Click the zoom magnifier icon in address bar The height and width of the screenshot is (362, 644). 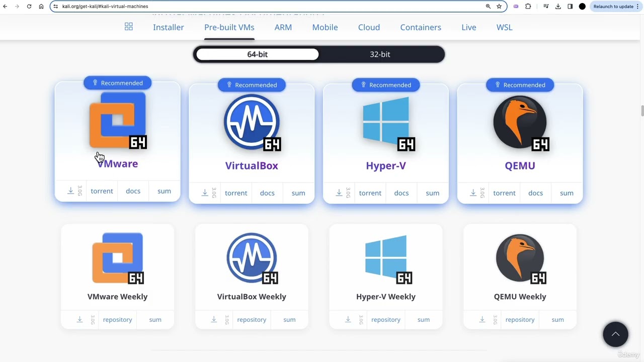pyautogui.click(x=488, y=7)
